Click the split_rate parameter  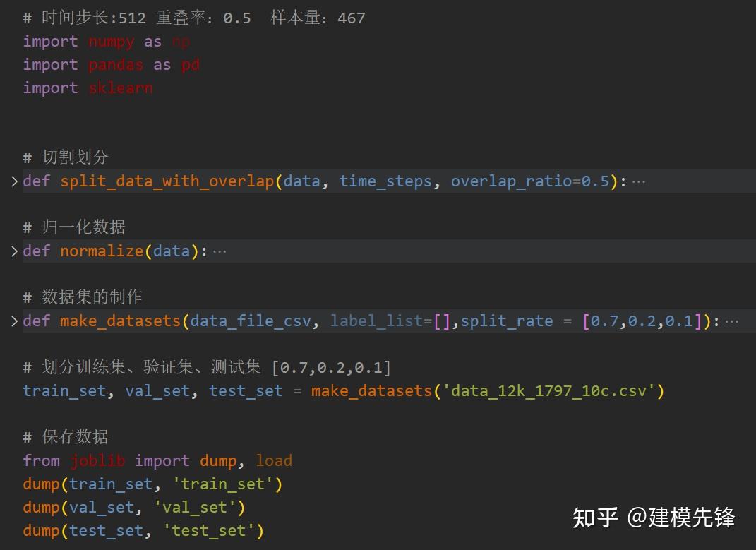[x=507, y=321]
